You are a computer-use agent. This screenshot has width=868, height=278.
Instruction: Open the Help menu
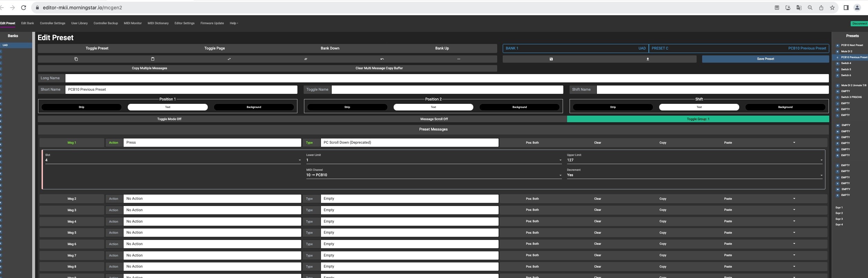click(x=234, y=23)
